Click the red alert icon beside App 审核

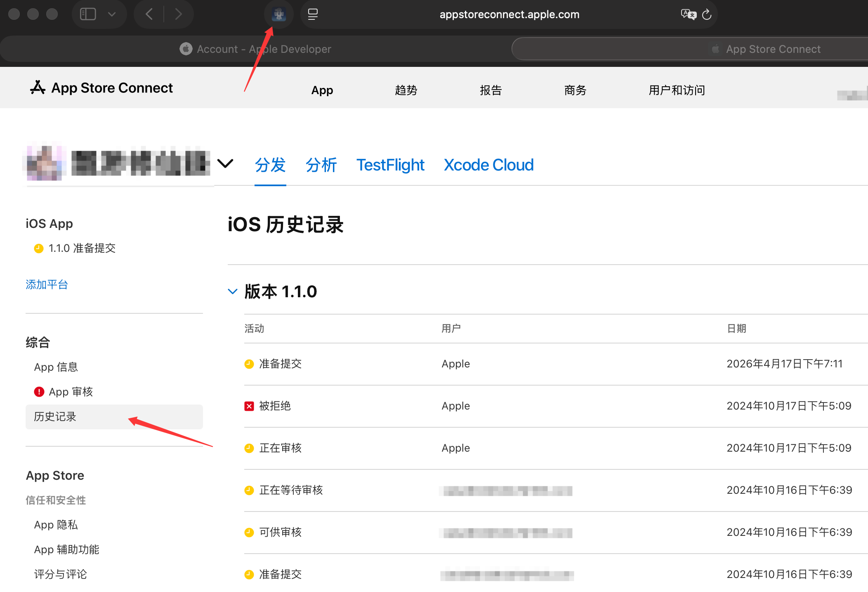[39, 392]
